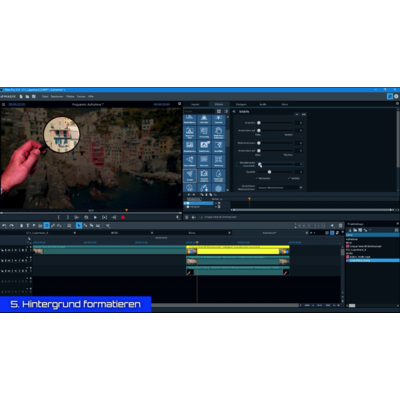Click the settings gear icon at top right
Viewport: 400px width, 400px height.
coord(396,96)
